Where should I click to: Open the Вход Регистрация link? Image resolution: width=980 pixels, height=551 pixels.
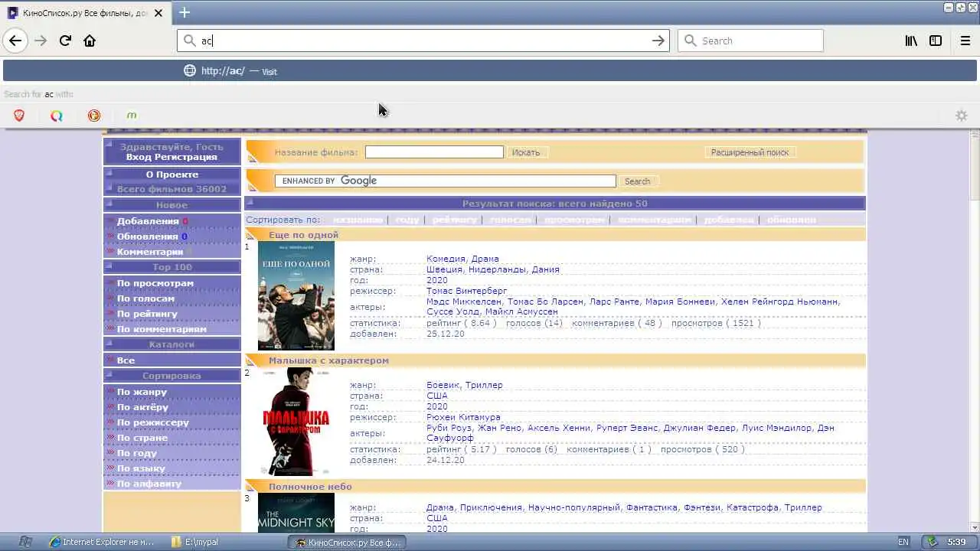[x=171, y=157]
